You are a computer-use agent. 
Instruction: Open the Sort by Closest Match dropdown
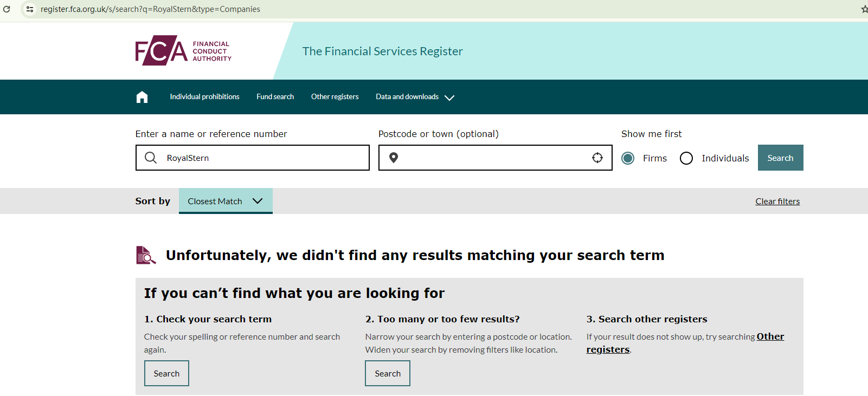point(226,201)
